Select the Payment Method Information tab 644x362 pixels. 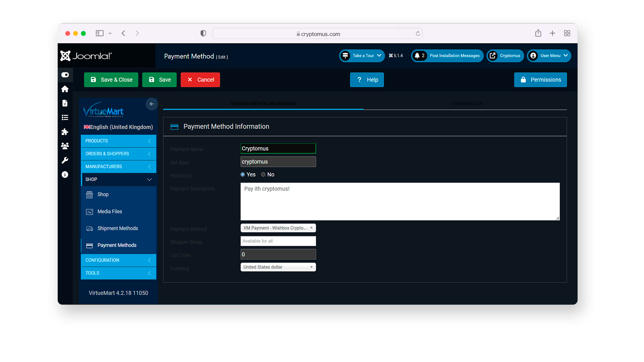tap(263, 104)
